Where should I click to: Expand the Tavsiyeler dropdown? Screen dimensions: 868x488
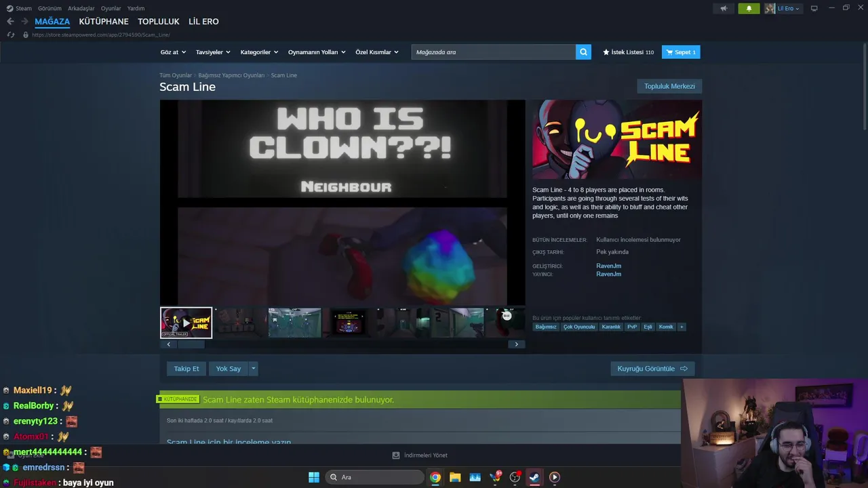(x=213, y=52)
